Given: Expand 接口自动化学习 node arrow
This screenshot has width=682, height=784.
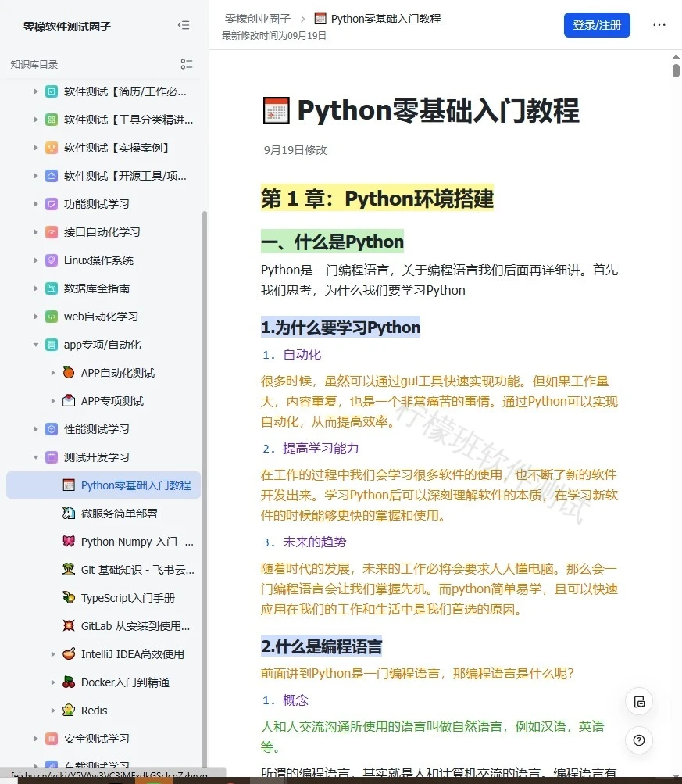Looking at the screenshot, I should coord(36,232).
